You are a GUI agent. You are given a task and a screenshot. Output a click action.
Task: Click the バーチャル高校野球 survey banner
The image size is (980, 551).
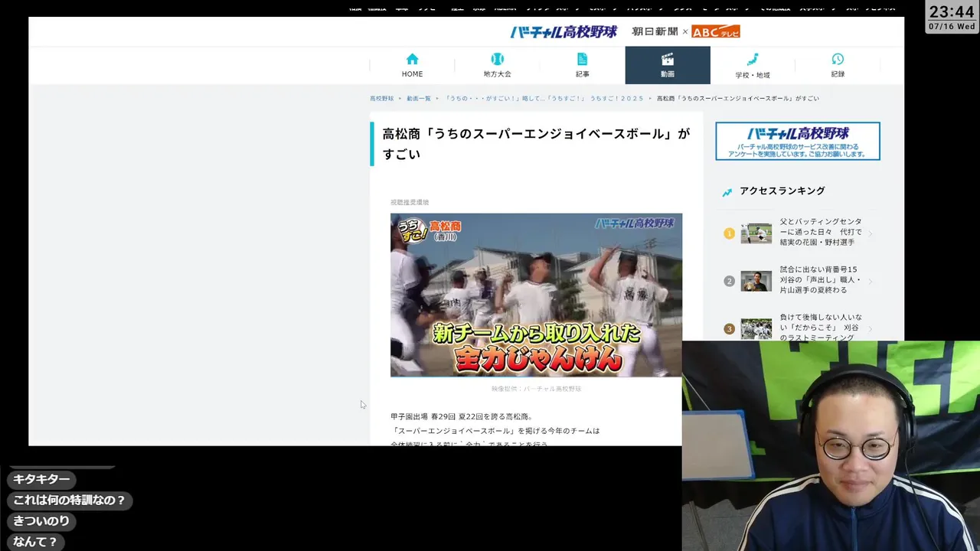coord(798,141)
